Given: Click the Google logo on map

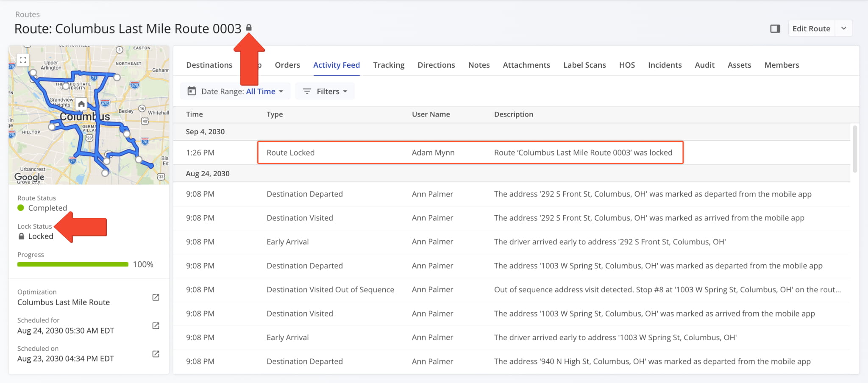Looking at the screenshot, I should coord(29,177).
